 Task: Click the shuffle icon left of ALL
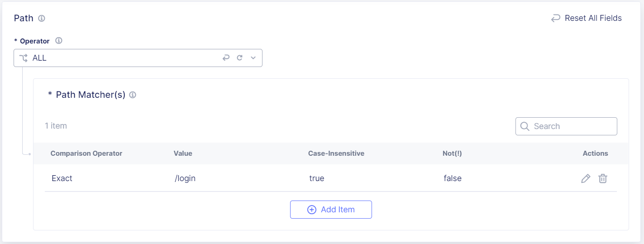pos(24,58)
